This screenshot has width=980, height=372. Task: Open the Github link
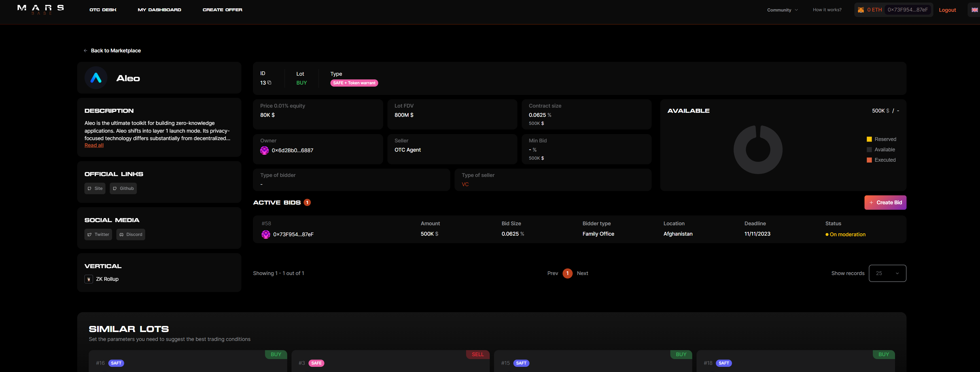pos(123,188)
